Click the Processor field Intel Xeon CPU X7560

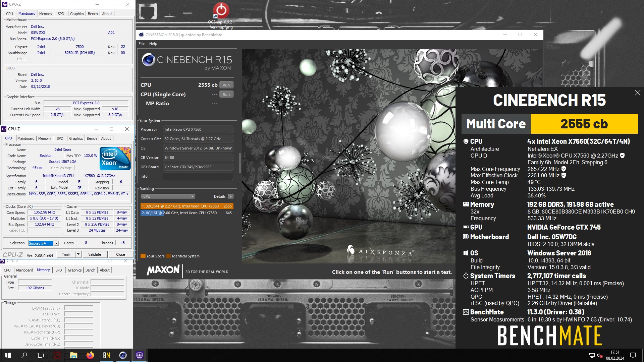pos(198,129)
